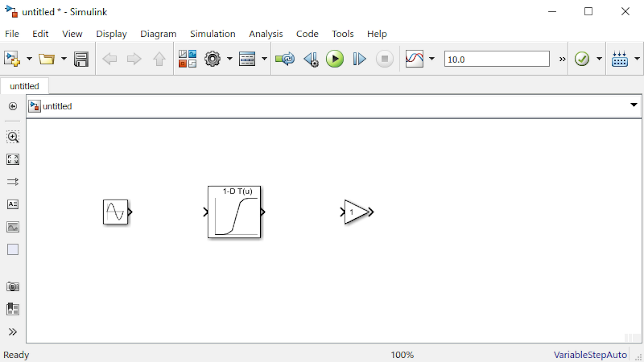Click the Forward navigation arrow
The height and width of the screenshot is (362, 644).
pyautogui.click(x=134, y=59)
